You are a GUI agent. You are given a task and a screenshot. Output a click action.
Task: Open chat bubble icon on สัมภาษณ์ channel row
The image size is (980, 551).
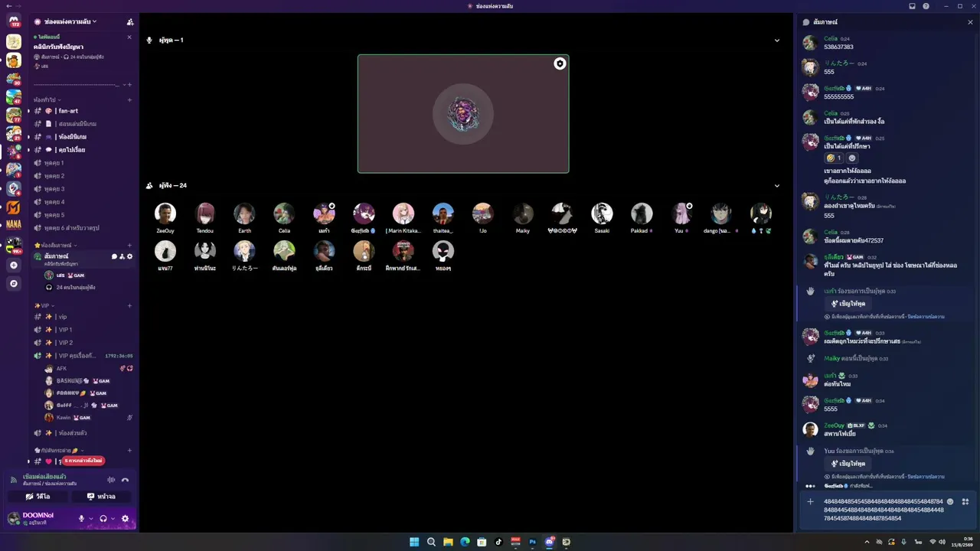point(114,256)
